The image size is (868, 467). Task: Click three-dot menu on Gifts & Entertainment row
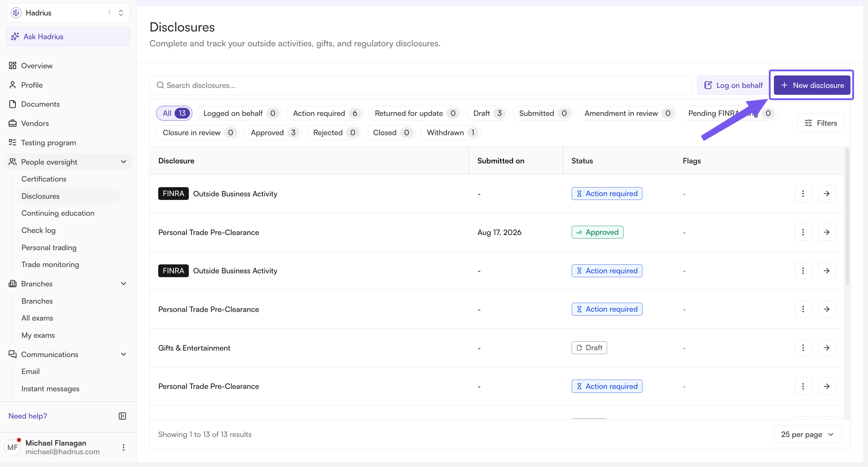(x=803, y=348)
